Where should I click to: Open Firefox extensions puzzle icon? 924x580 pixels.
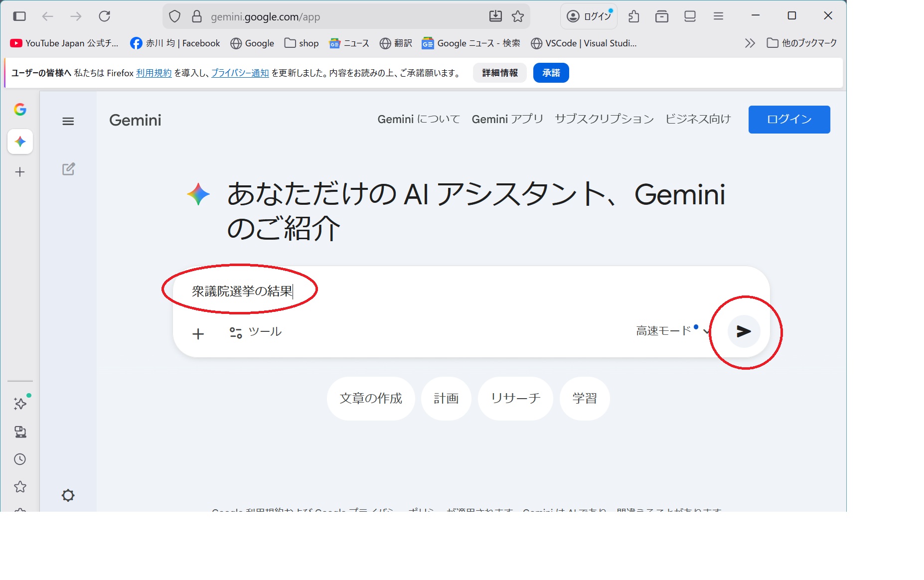click(633, 16)
